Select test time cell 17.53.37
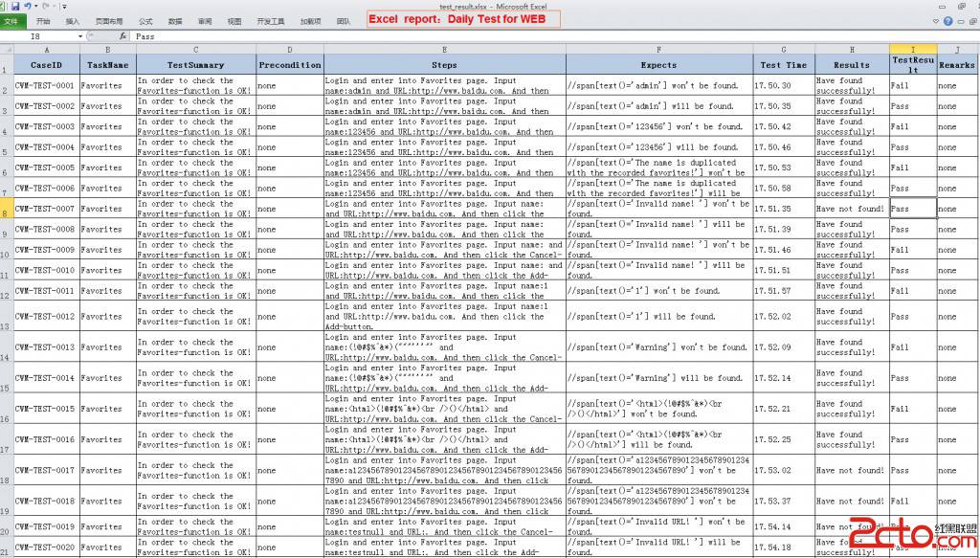 [x=783, y=501]
